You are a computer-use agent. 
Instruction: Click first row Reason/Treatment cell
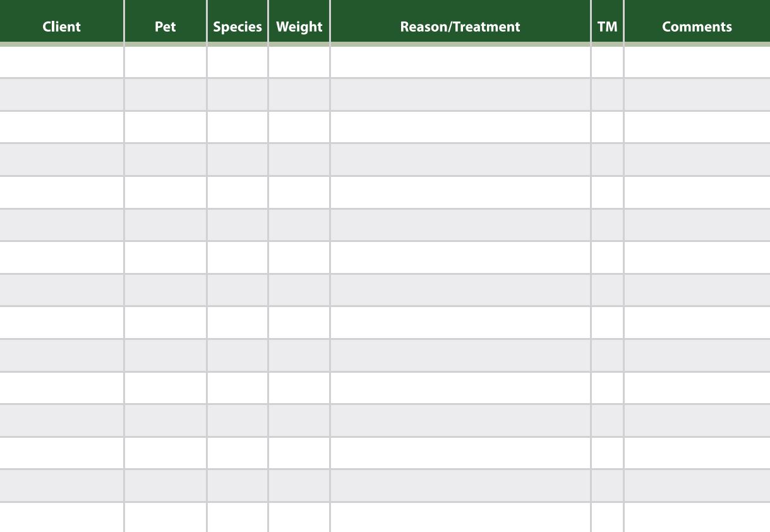[x=460, y=62]
